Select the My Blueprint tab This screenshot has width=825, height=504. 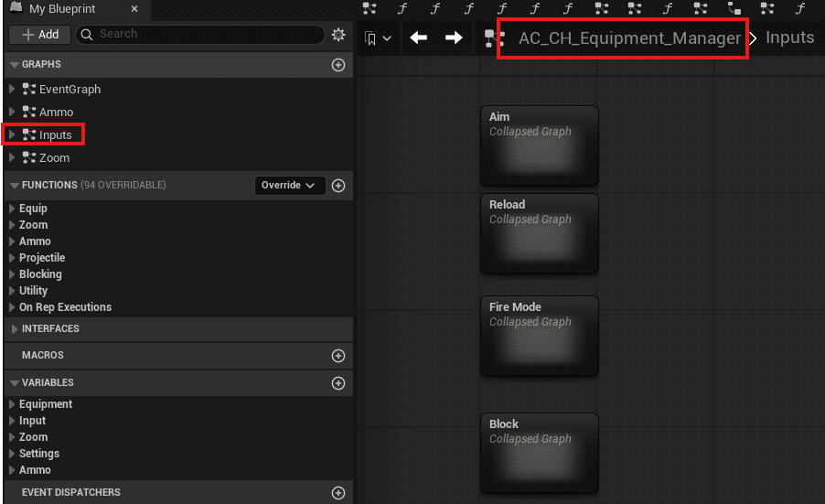pos(62,9)
